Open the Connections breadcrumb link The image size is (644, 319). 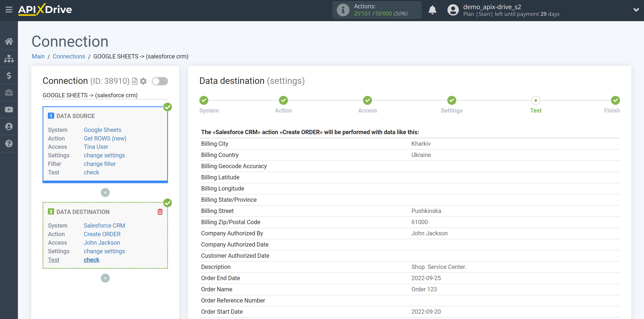(69, 57)
